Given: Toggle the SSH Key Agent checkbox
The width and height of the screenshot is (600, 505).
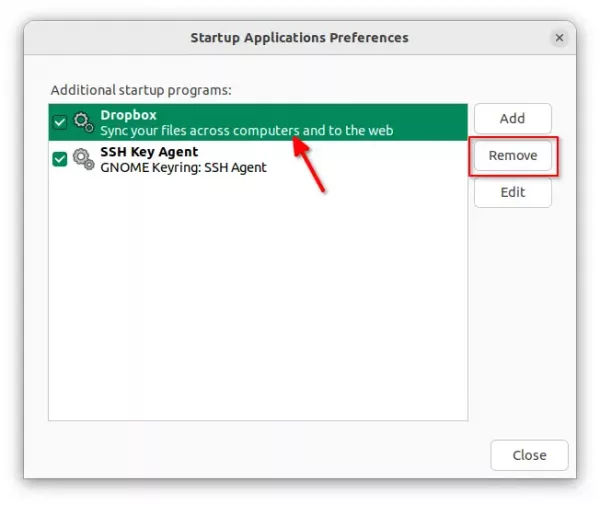Looking at the screenshot, I should click(60, 159).
